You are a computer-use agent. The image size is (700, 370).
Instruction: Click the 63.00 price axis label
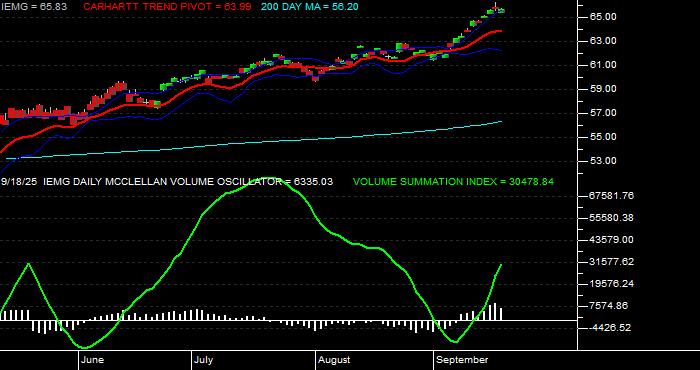pyautogui.click(x=604, y=41)
